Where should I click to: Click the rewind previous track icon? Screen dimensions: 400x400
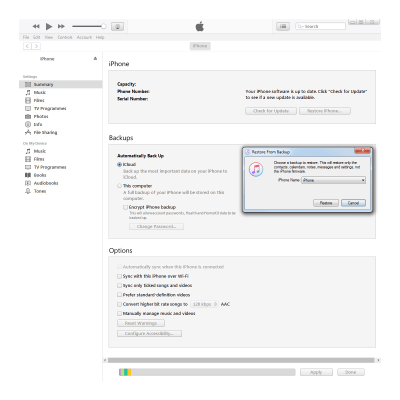tap(36, 26)
